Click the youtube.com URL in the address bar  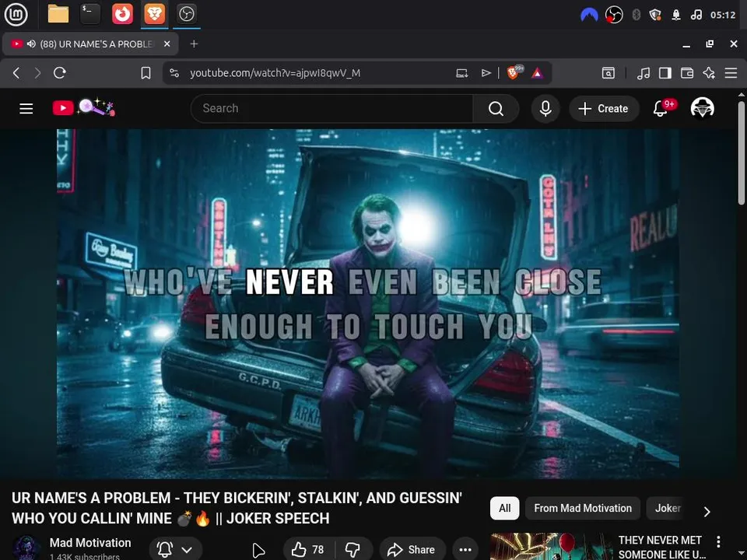tap(275, 73)
